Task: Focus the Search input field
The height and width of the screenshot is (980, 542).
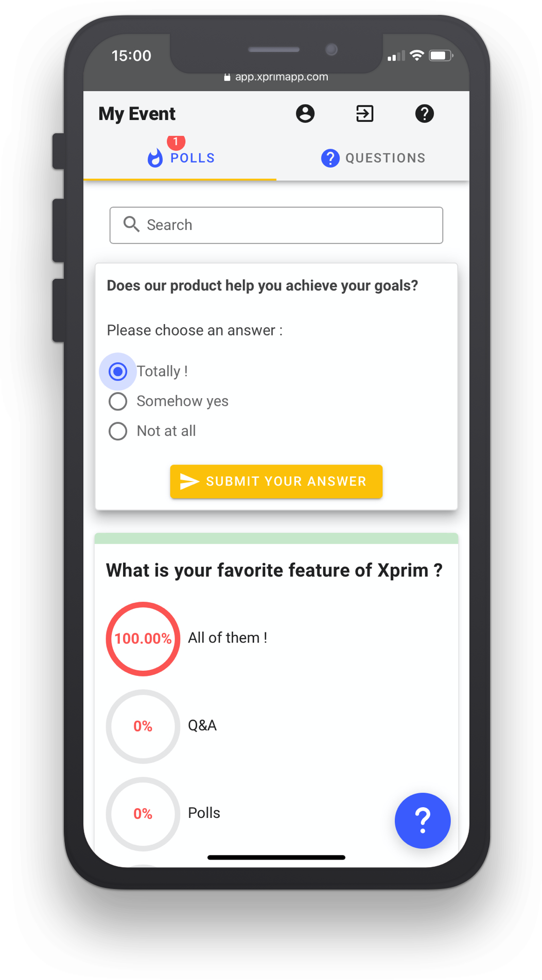Action: 288,225
